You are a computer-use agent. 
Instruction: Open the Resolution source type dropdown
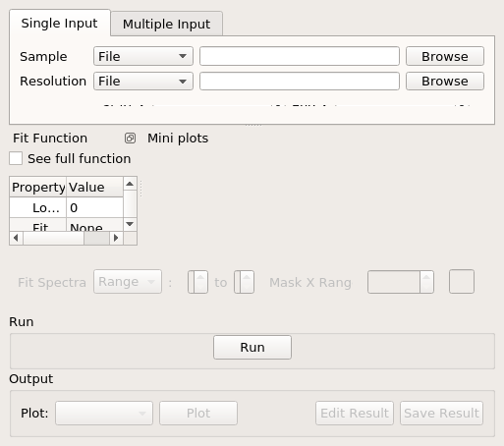tap(143, 82)
